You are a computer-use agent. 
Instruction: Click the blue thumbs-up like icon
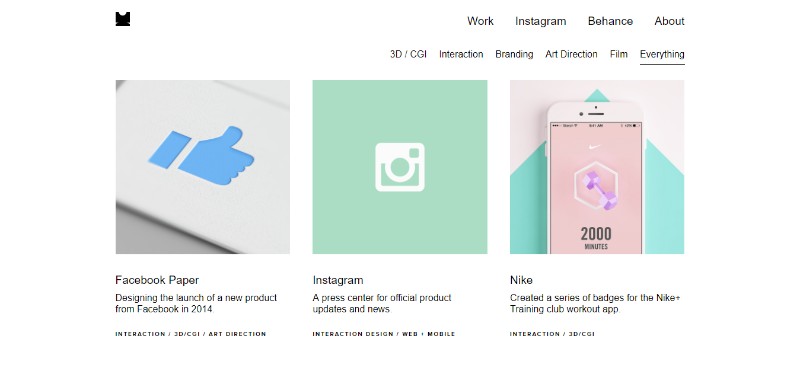(x=201, y=155)
